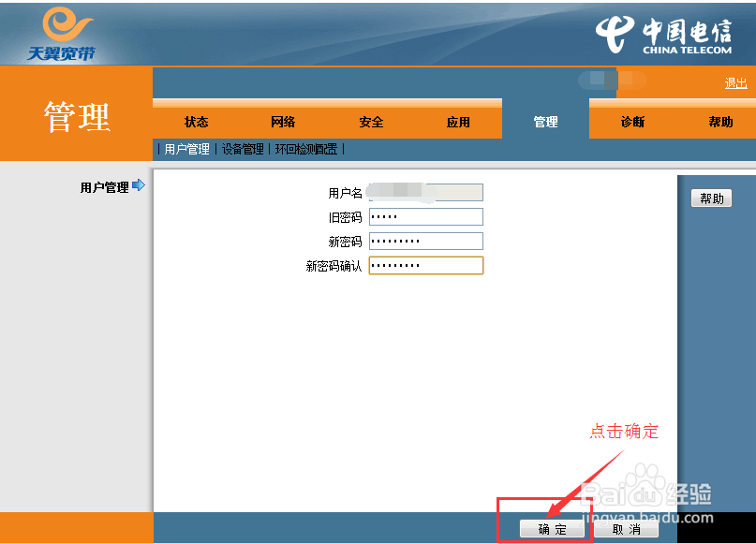Viewport: 756px width, 544px height.
Task: Select the 管理 tab
Action: 546,121
